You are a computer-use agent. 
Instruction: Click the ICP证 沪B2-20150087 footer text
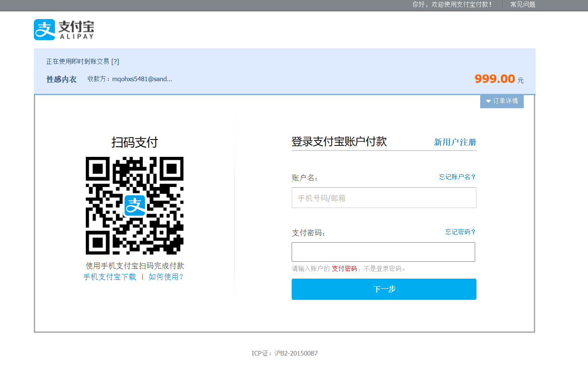pyautogui.click(x=284, y=353)
